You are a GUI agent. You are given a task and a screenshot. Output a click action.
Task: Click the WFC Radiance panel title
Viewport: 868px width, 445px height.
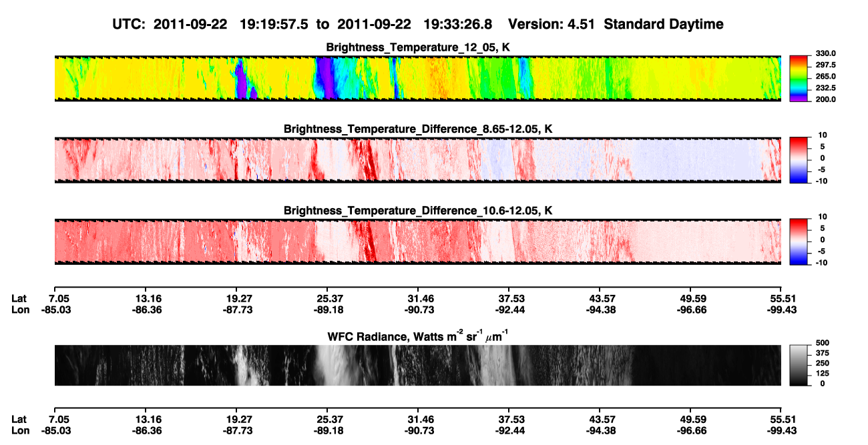click(418, 336)
